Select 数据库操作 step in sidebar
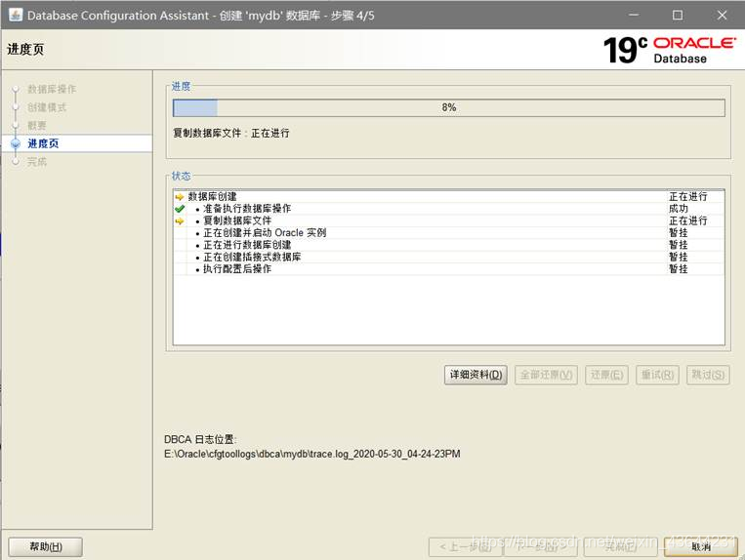Image resolution: width=745 pixels, height=560 pixels. click(x=52, y=89)
